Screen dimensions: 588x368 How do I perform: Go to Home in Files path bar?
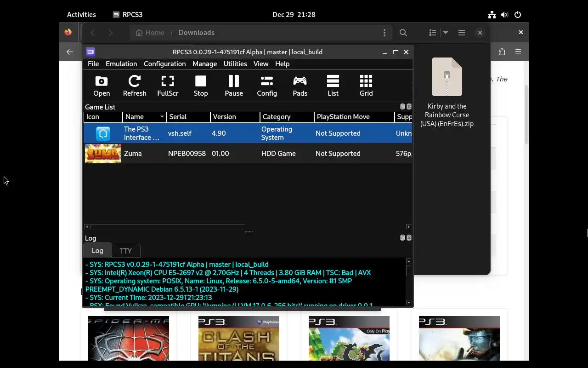(150, 33)
